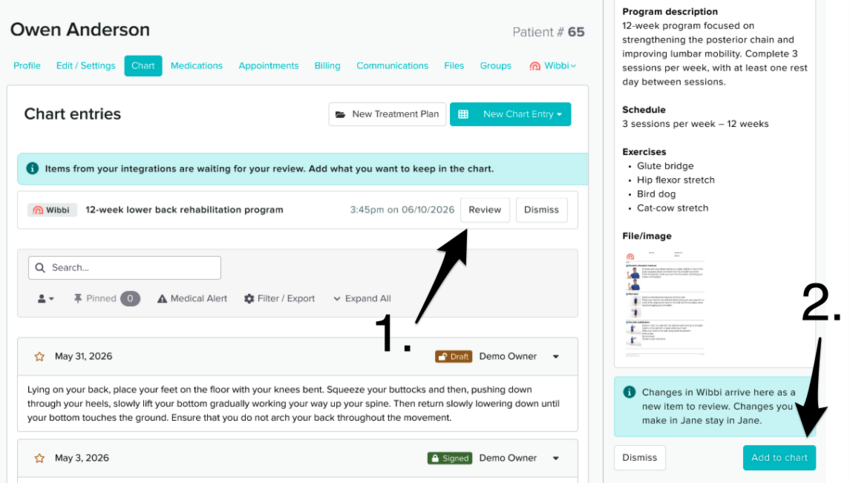The height and width of the screenshot is (483, 850).
Task: Open the practitioner filter person icon dropdown
Action: (46, 299)
